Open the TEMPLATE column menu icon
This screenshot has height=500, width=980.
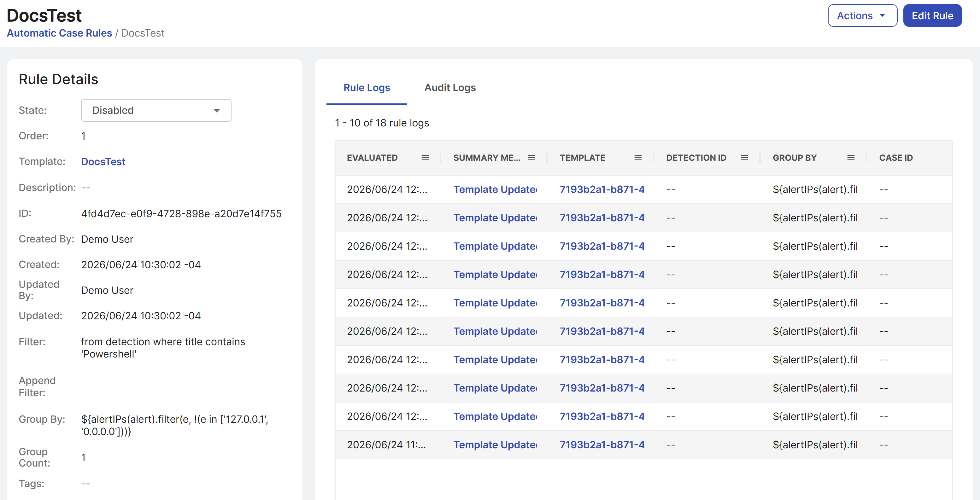[x=638, y=158]
